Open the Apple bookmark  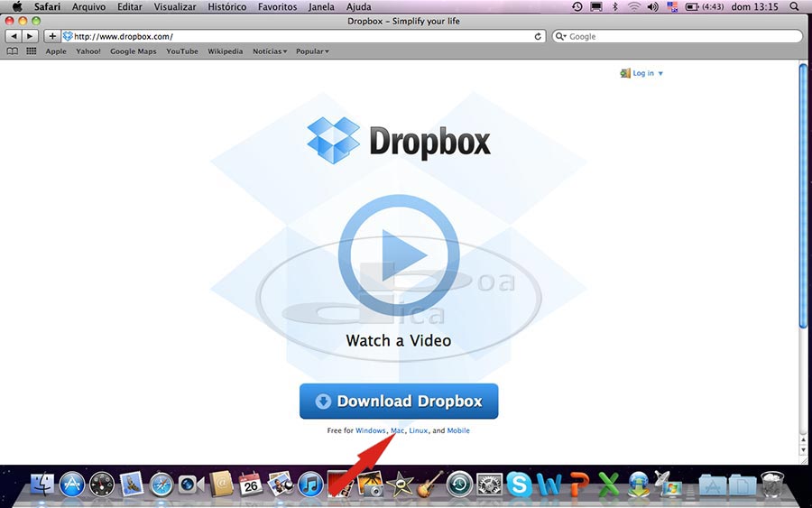[56, 51]
